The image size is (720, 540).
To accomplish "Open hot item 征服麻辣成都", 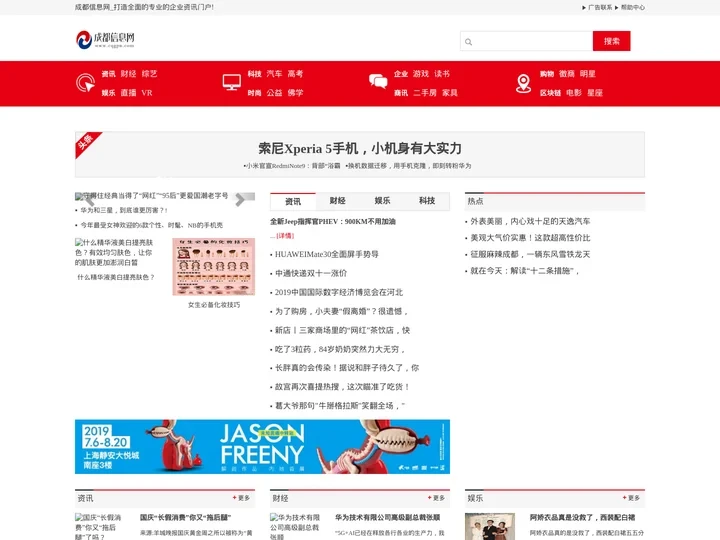I will pos(530,254).
